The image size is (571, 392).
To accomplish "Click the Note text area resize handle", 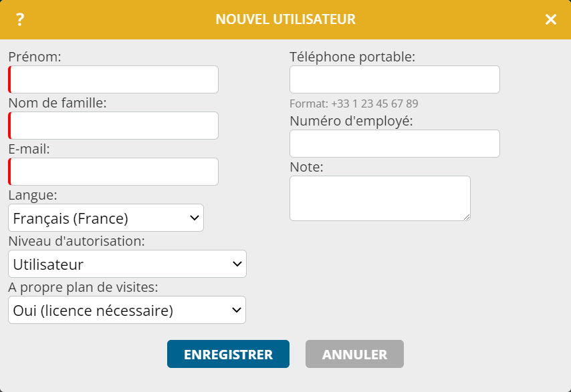I will pyautogui.click(x=467, y=217).
